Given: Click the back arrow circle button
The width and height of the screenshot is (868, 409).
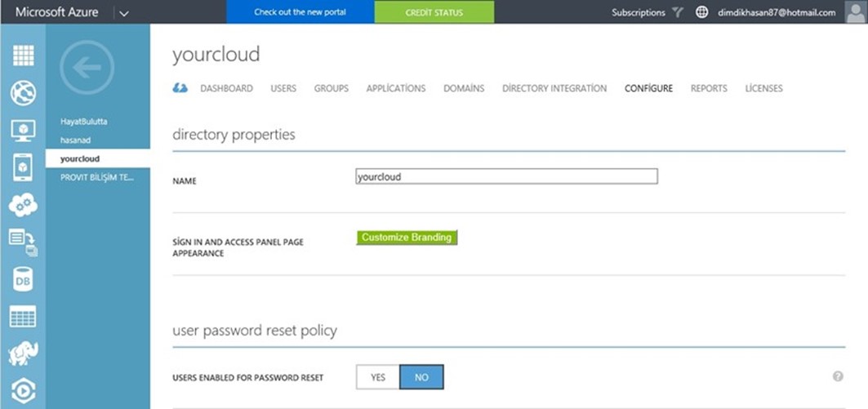Looking at the screenshot, I should [87, 68].
